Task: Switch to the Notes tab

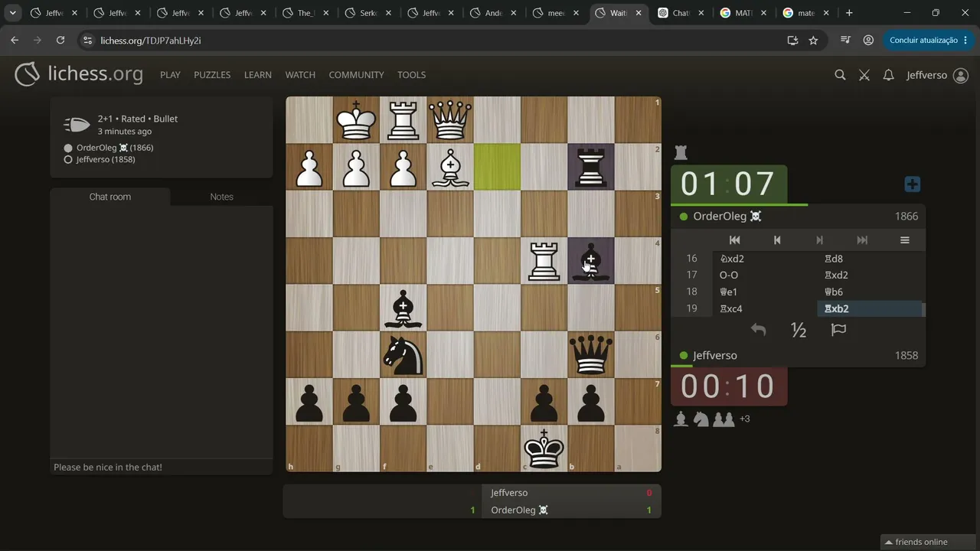Action: (221, 197)
